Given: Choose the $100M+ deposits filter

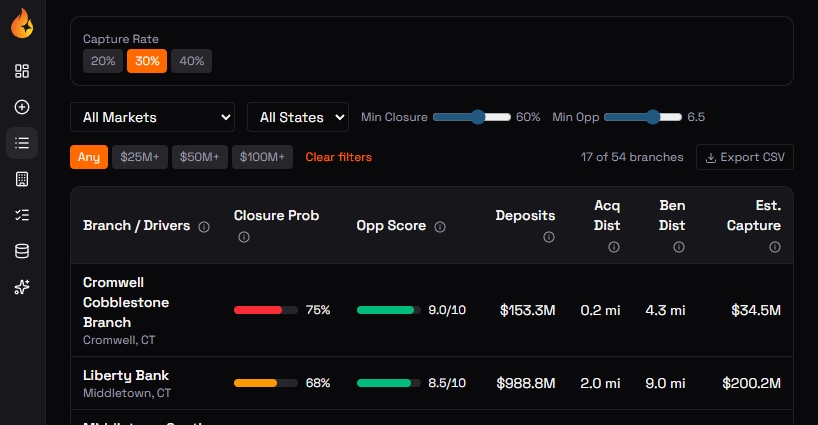Looking at the screenshot, I should (262, 157).
